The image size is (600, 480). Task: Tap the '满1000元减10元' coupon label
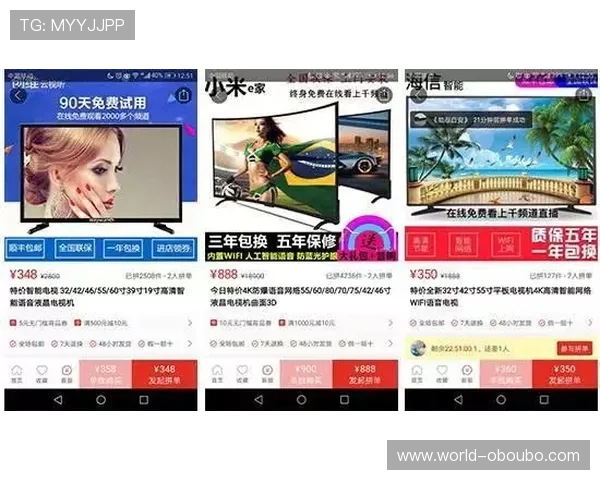[307, 323]
